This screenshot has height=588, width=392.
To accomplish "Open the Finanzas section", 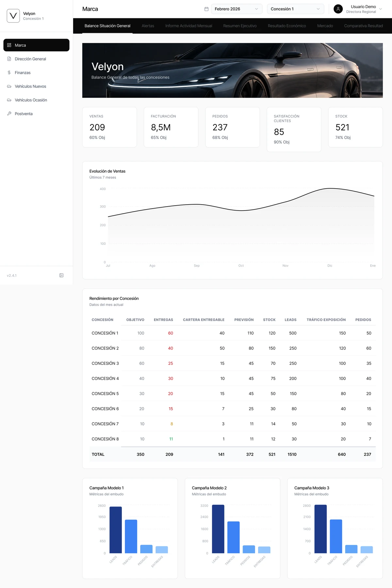I will tap(36, 72).
